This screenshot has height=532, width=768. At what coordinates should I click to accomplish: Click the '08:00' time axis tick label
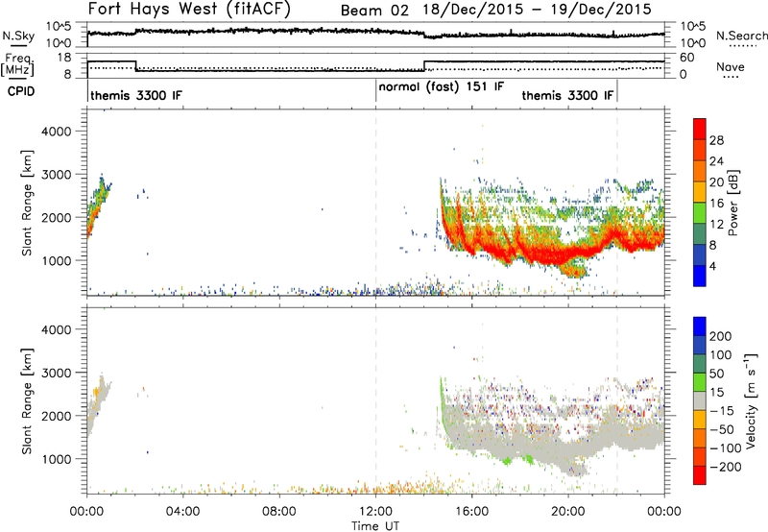pyautogui.click(x=279, y=512)
